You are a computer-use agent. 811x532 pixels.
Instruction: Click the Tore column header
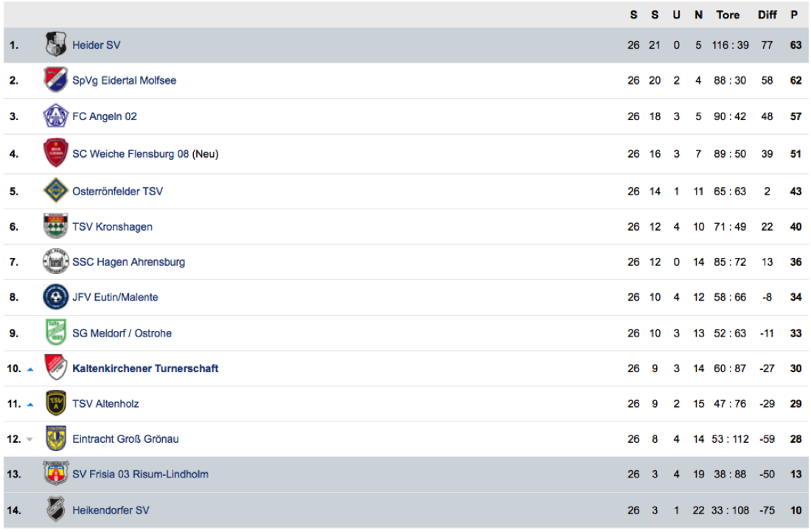(x=728, y=15)
